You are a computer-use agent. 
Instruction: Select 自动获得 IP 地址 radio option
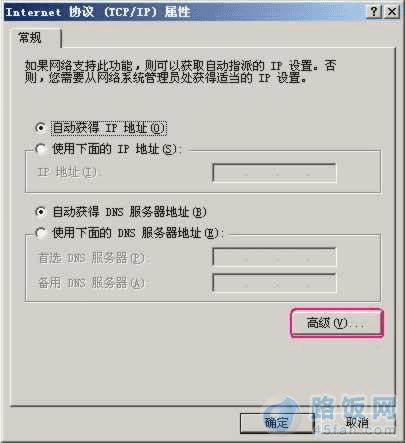point(41,128)
